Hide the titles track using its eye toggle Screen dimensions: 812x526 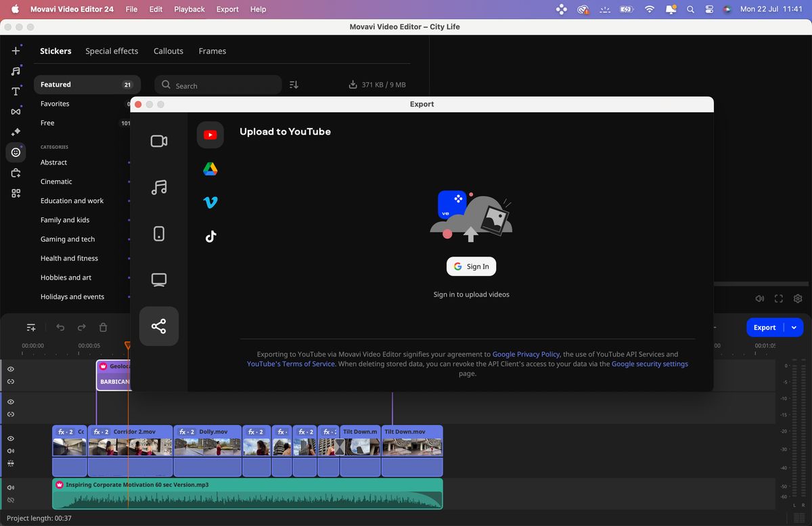tap(10, 369)
